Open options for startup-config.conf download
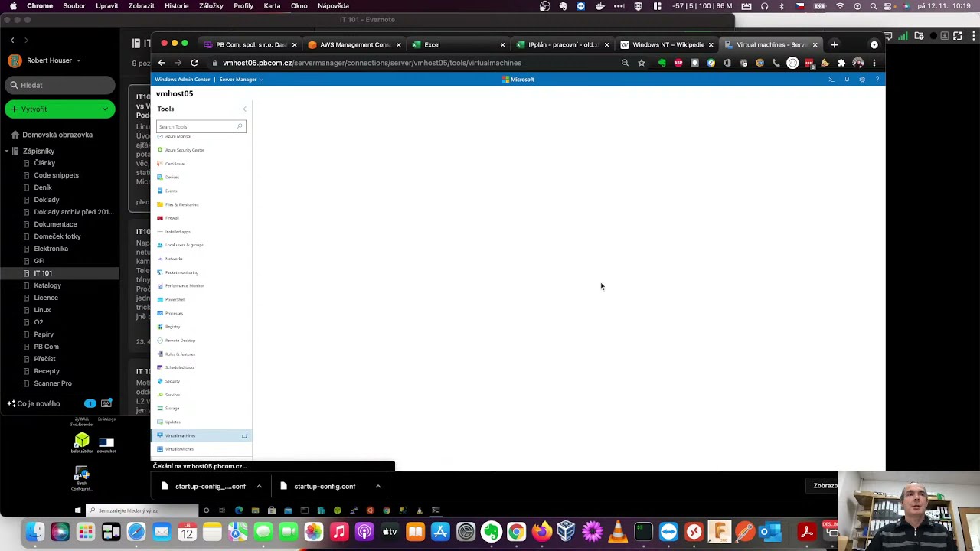This screenshot has width=980, height=551. pos(377,487)
